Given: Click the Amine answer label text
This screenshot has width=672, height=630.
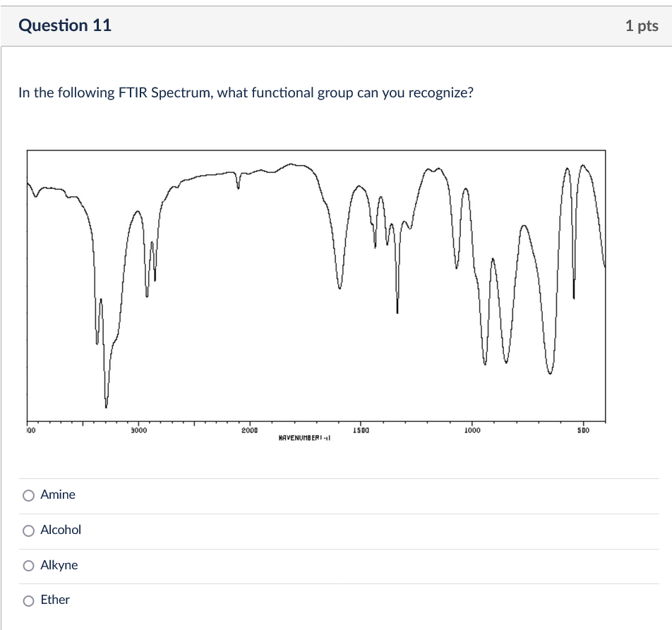Looking at the screenshot, I should 59,495.
